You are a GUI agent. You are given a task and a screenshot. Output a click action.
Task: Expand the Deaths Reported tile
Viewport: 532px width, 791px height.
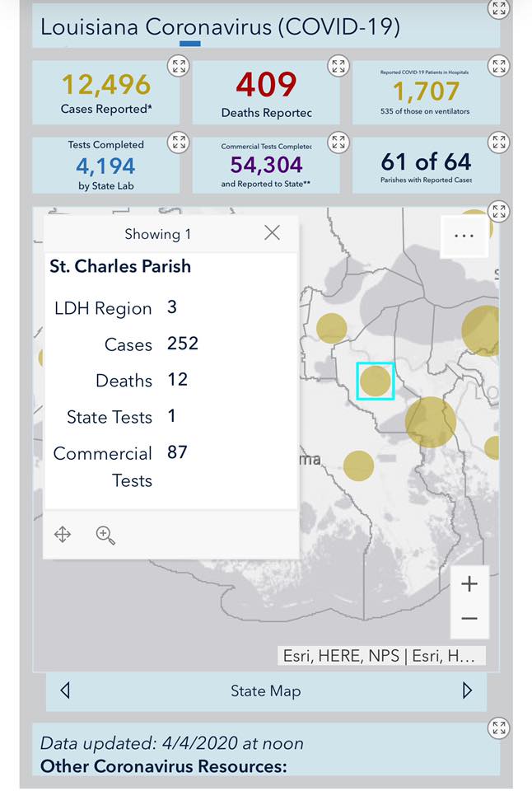click(x=338, y=66)
